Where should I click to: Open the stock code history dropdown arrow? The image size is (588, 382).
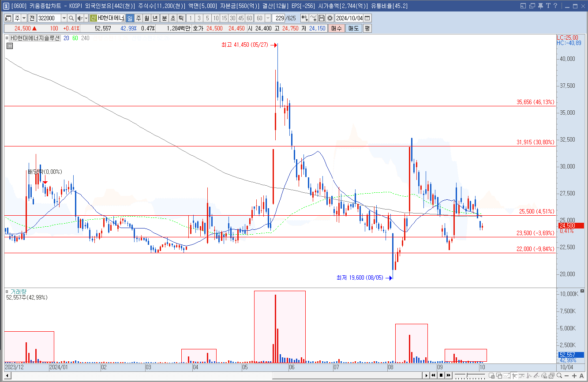[64, 18]
